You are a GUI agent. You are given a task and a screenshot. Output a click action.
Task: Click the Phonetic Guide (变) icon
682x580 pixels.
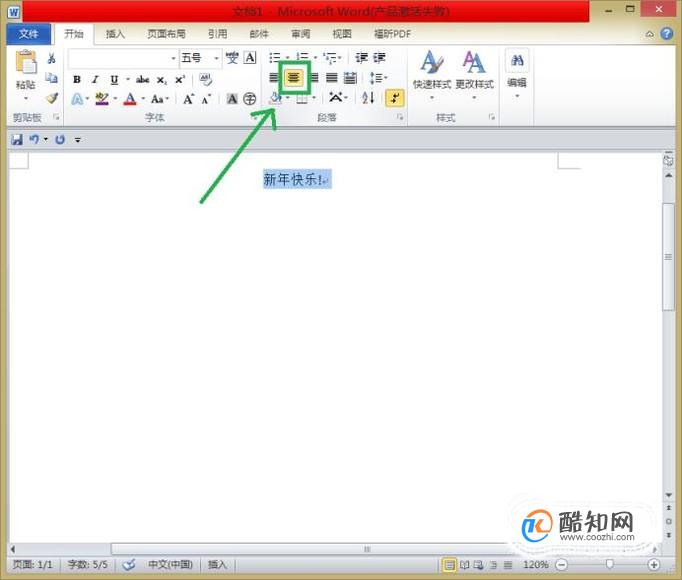232,57
